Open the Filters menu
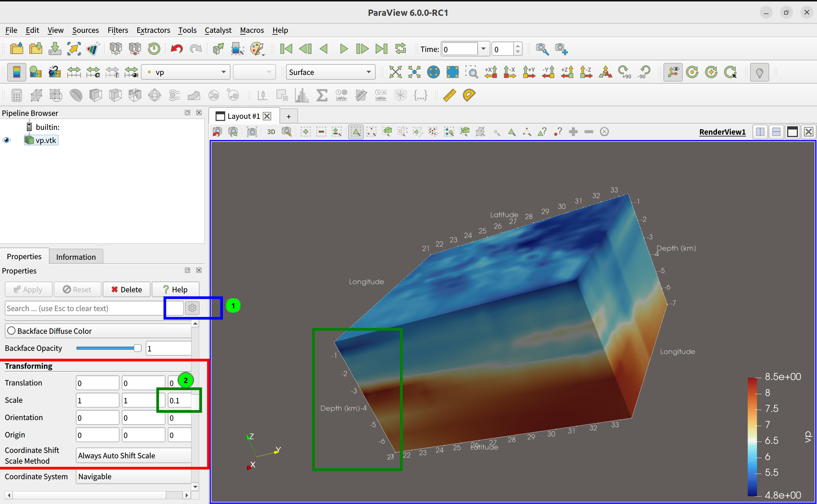This screenshot has height=504, width=817. click(118, 30)
